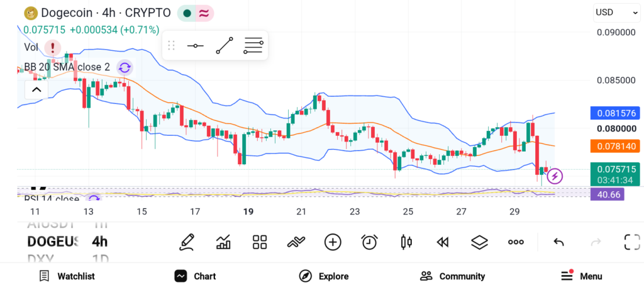Open more options three-dots icon
644x290 pixels.
[516, 242]
